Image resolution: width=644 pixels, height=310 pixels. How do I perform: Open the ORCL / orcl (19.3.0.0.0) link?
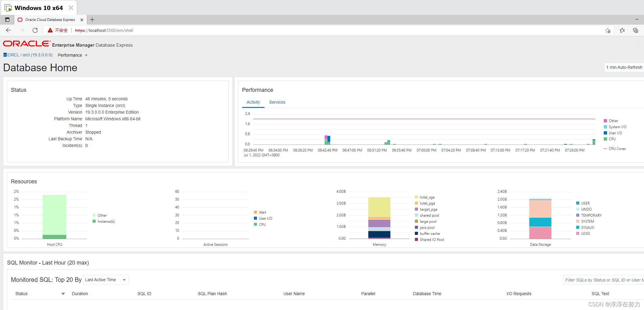click(x=30, y=55)
